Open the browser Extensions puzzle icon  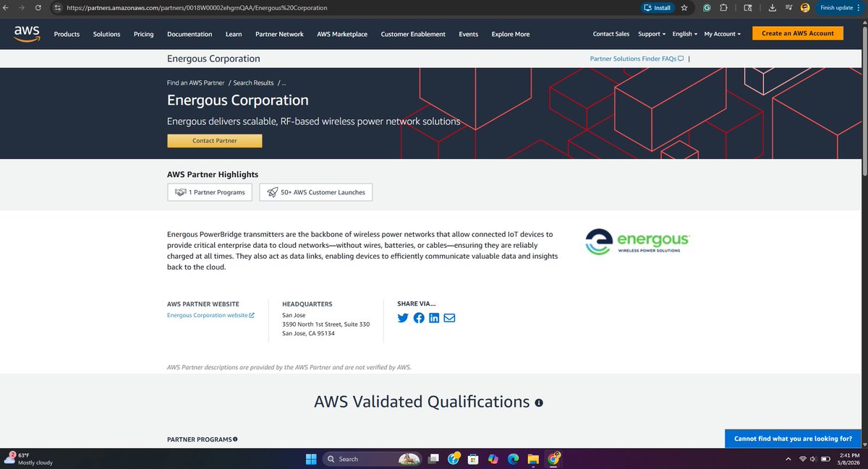pyautogui.click(x=724, y=7)
